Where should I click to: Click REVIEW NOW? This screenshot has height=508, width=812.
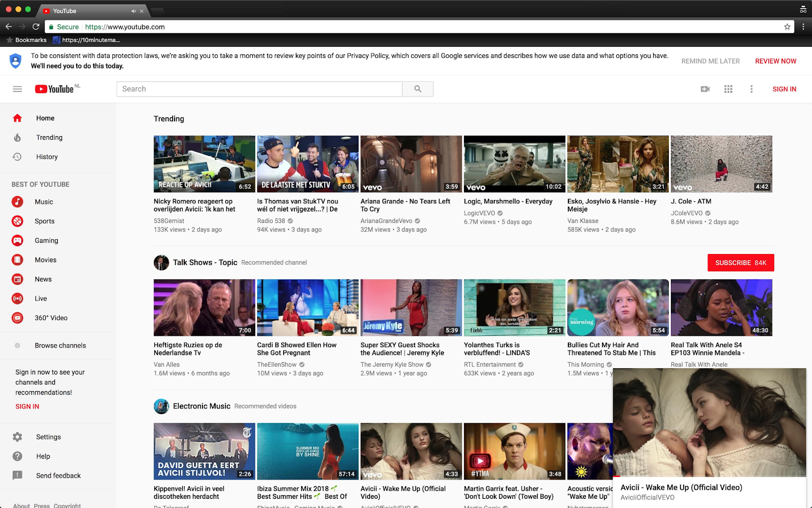[775, 61]
